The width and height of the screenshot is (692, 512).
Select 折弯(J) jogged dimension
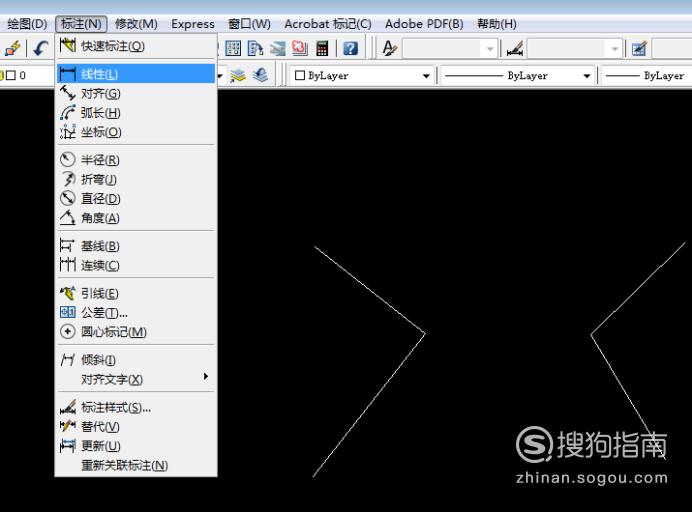(x=136, y=179)
